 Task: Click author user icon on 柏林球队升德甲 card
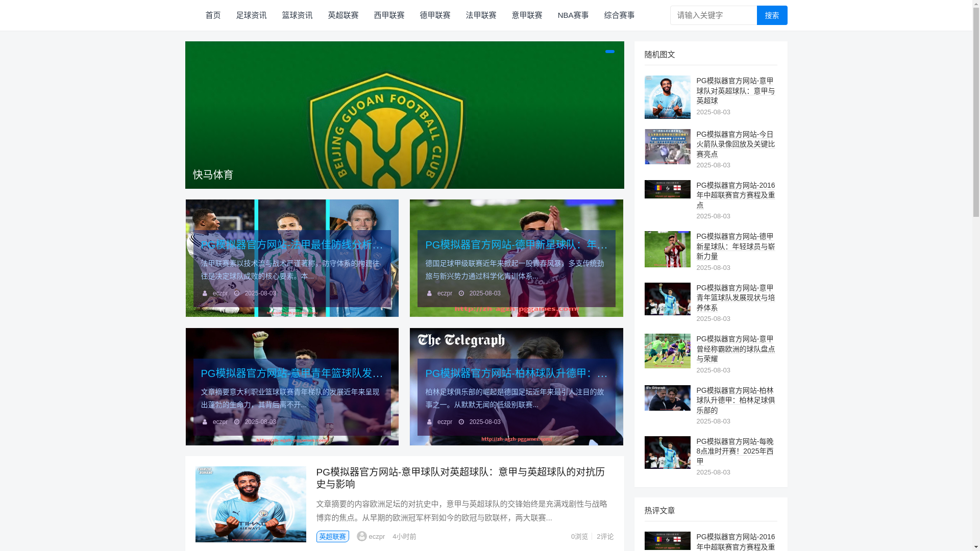(429, 422)
